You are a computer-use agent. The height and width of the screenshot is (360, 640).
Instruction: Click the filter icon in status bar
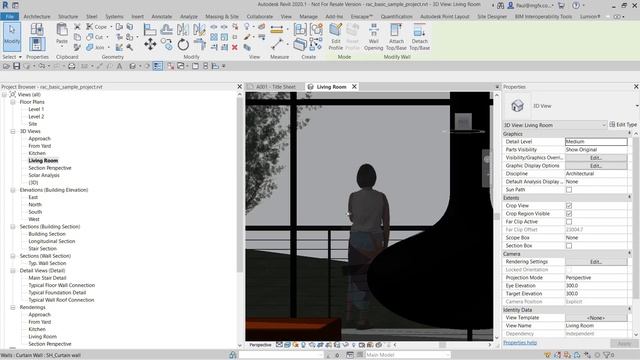coord(606,355)
